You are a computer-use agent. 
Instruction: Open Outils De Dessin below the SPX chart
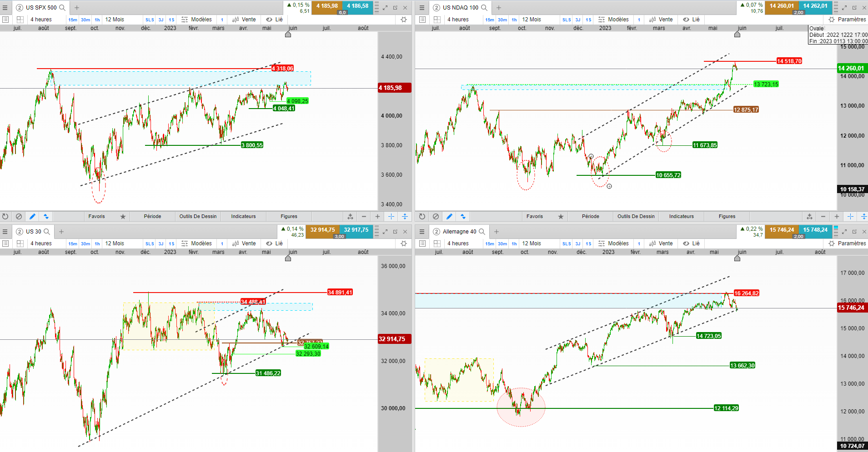(198, 217)
